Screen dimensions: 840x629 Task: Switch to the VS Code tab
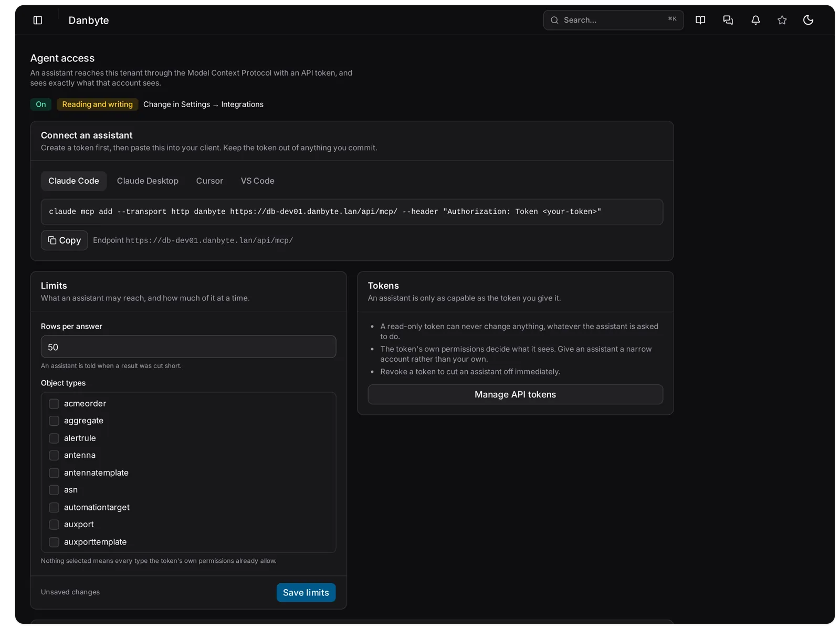(x=257, y=181)
